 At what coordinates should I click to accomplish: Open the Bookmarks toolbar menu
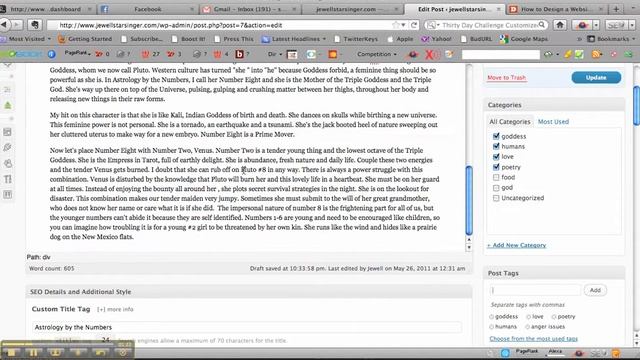pos(611,39)
